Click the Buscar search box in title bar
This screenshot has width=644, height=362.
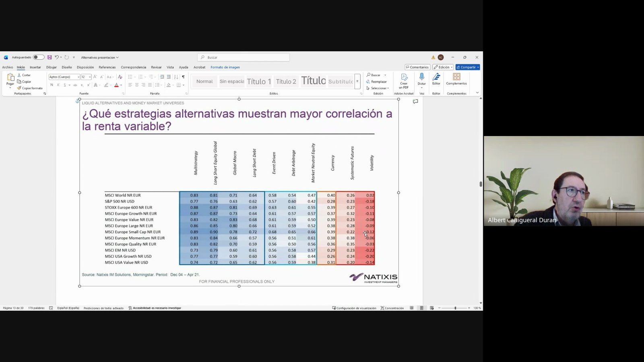point(244,58)
